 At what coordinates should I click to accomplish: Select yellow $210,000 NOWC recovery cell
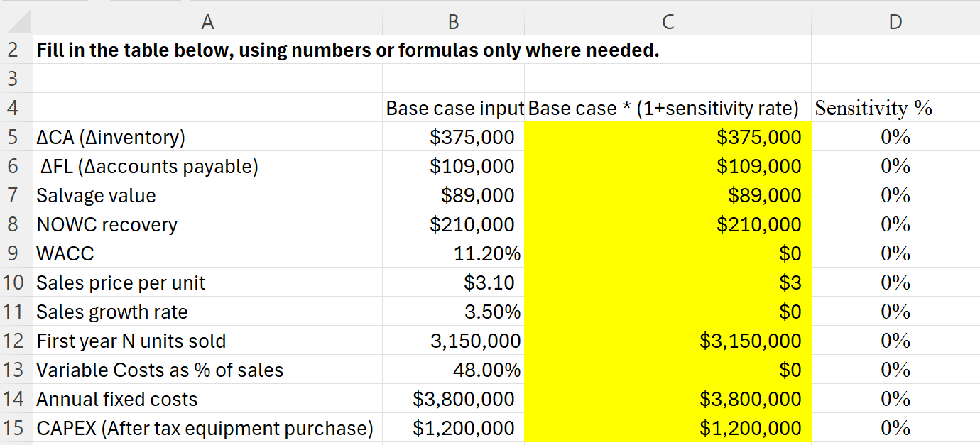[668, 224]
